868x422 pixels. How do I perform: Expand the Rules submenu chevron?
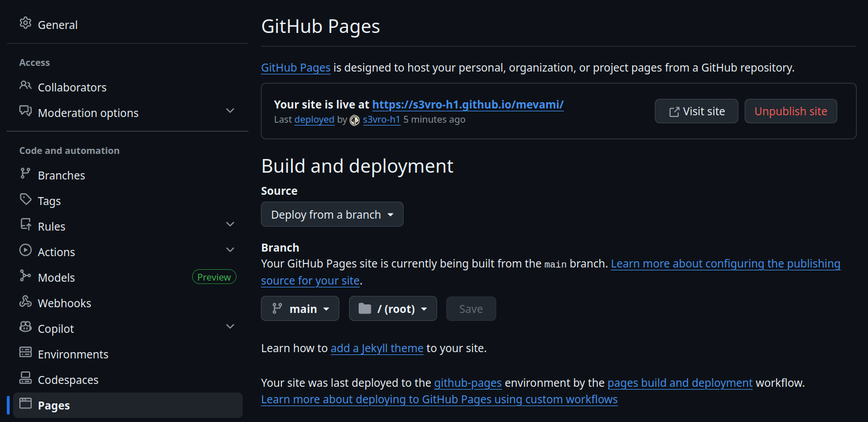tap(230, 225)
